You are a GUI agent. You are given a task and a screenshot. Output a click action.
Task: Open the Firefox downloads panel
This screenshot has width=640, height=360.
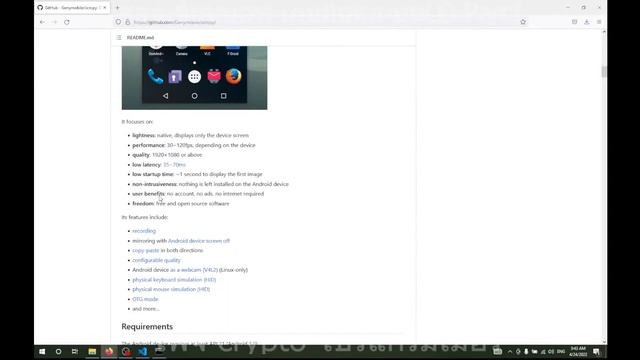coord(587,22)
